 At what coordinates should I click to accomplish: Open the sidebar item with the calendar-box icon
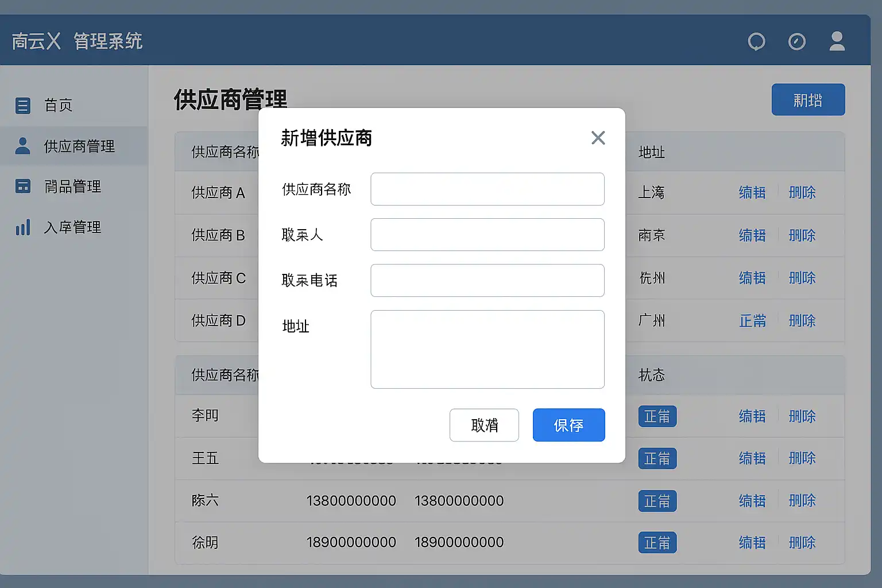point(73,187)
